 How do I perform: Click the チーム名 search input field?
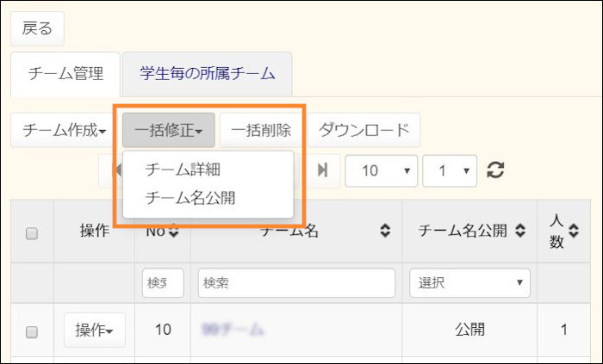click(295, 281)
